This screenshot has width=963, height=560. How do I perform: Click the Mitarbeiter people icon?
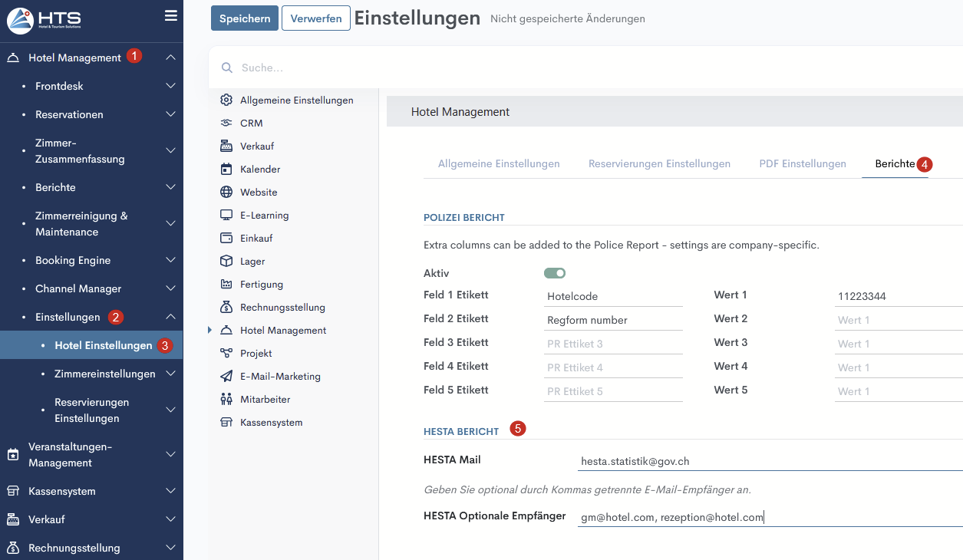click(226, 399)
